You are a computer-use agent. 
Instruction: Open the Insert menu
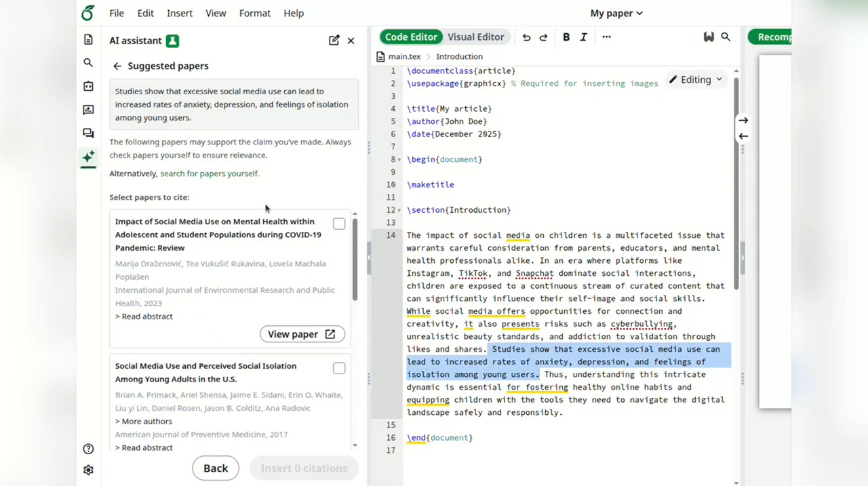pyautogui.click(x=179, y=13)
